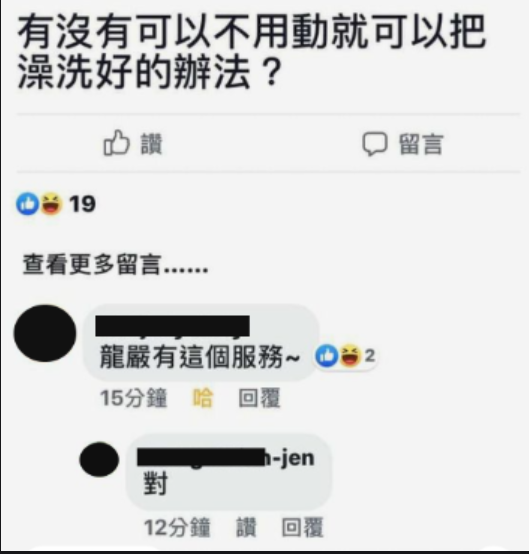Open the first commenter's round profile picture
This screenshot has width=529, height=554.
tap(45, 333)
